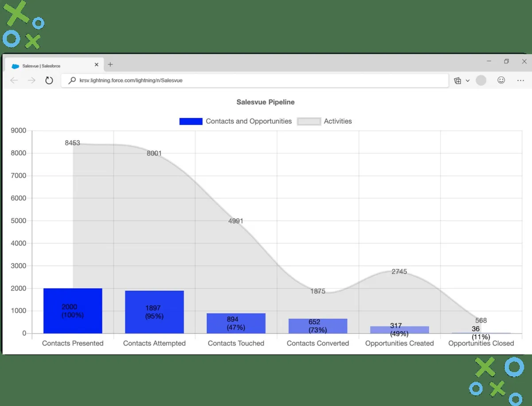
Task: Click the 5000 y-axis tick label
Action: click(18, 221)
